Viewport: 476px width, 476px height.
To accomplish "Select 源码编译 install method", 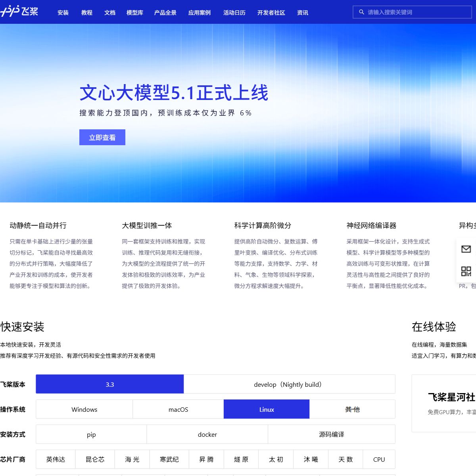I will (332, 434).
